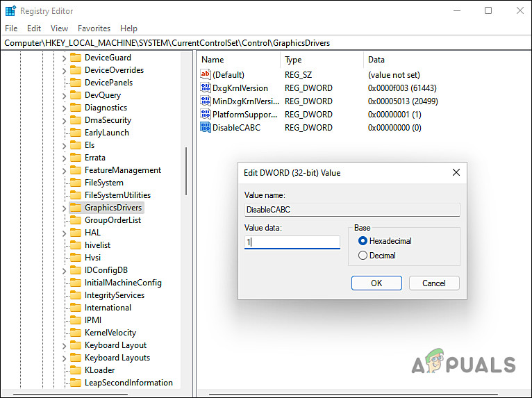This screenshot has width=532, height=398.
Task: Open the Edit menu
Action: pos(34,28)
